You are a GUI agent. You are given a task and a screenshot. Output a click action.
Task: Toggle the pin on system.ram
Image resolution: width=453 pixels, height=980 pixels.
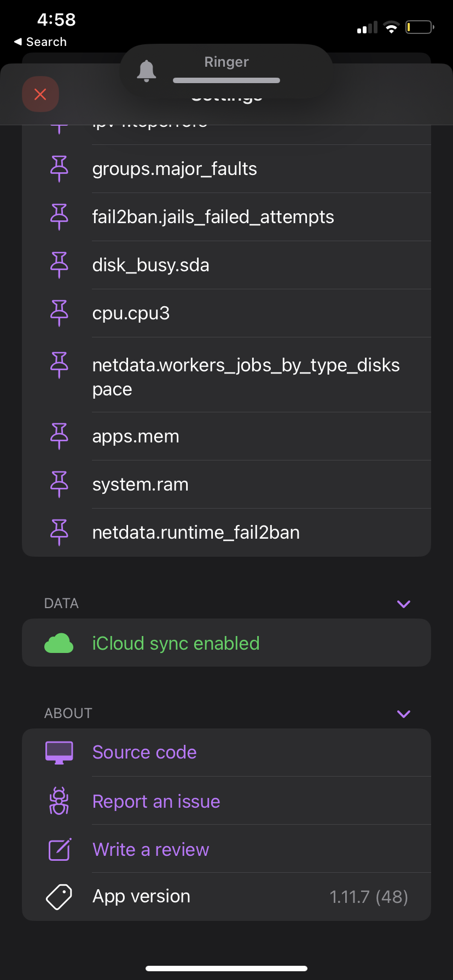tap(59, 485)
